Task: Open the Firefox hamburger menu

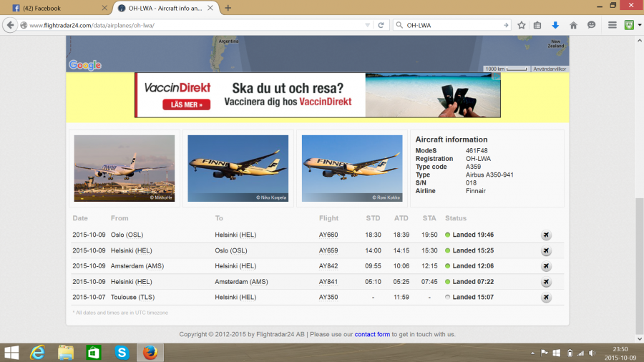Action: click(612, 25)
